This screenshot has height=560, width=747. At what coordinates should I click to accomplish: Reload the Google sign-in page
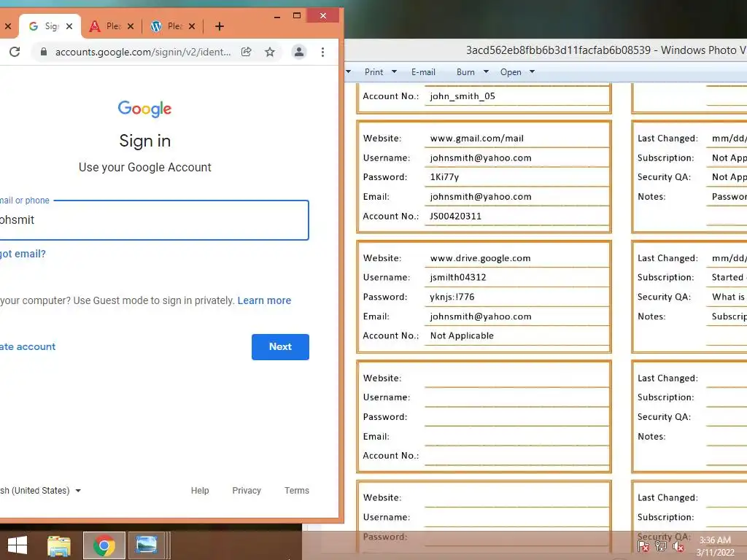[15, 52]
